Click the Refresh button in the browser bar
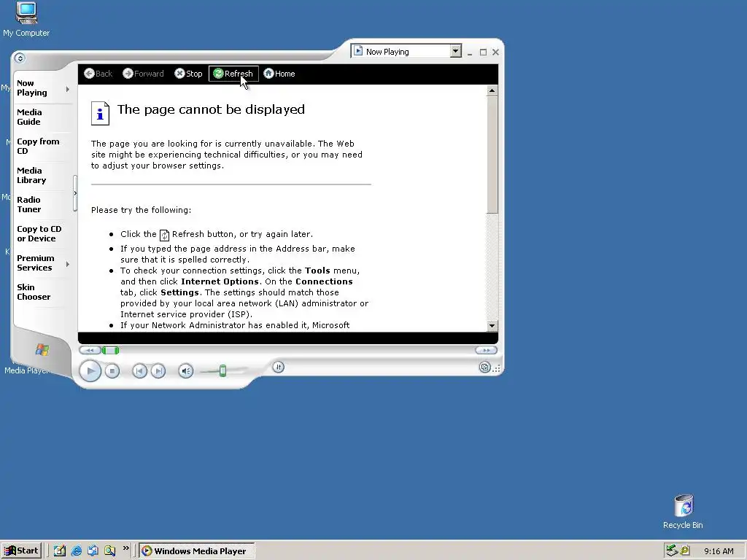747x560 pixels. coord(233,74)
